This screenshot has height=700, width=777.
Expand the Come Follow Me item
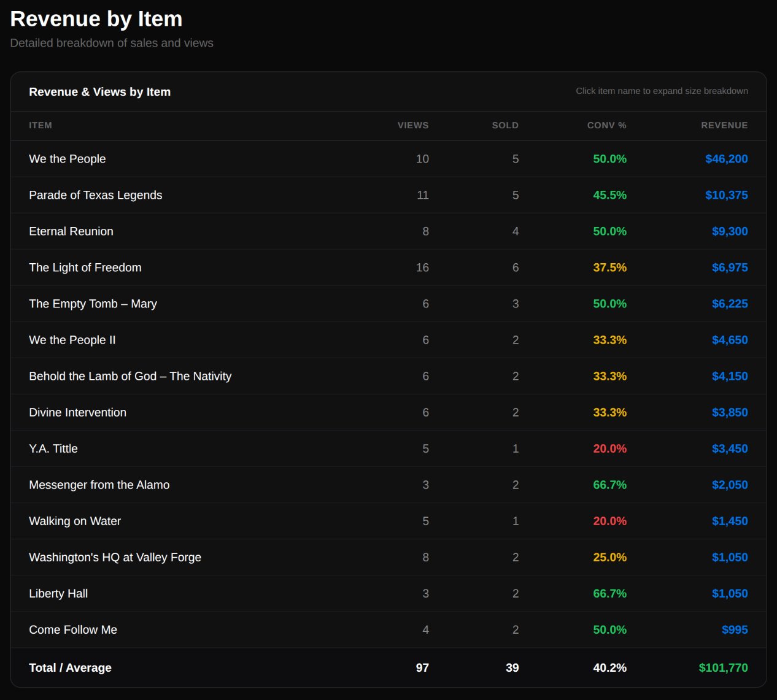(x=72, y=629)
